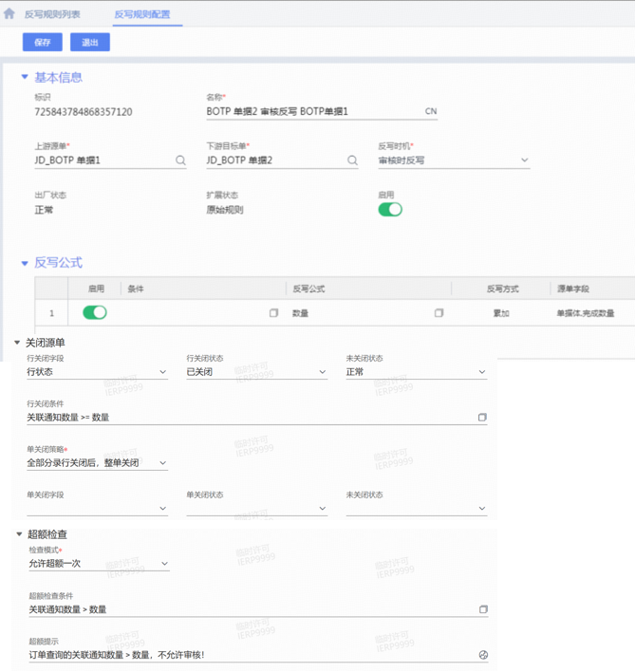Screen dimensions: 635x672
Task: Click the 原始规则 扩展状态 value
Action: point(225,210)
